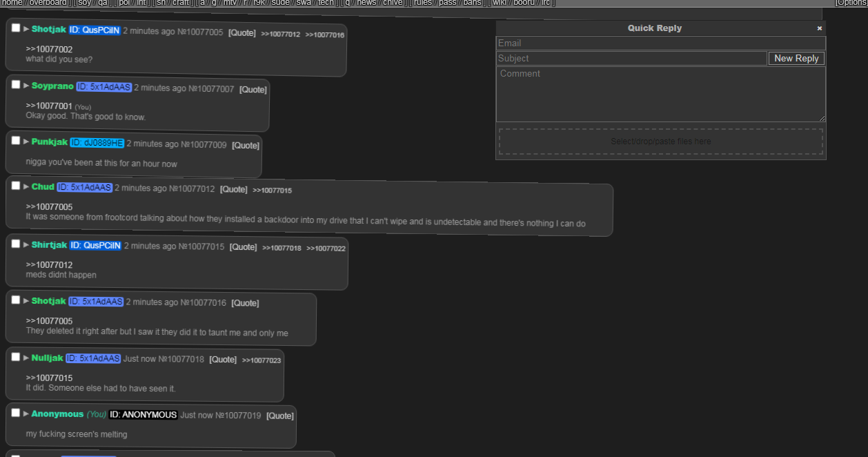Open the soy board link
Screen dimensions: 868x457
click(84, 3)
